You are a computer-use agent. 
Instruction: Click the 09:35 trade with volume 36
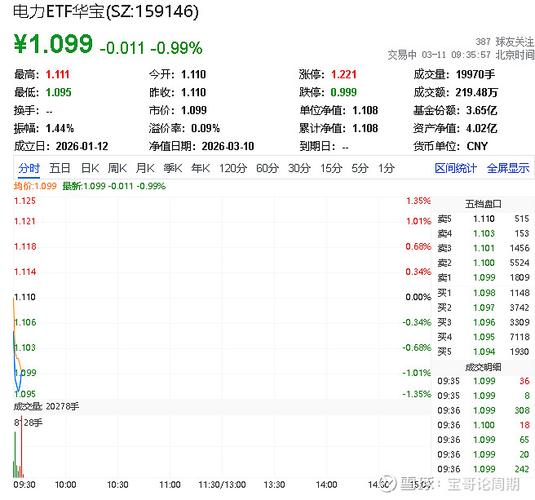pyautogui.click(x=483, y=381)
